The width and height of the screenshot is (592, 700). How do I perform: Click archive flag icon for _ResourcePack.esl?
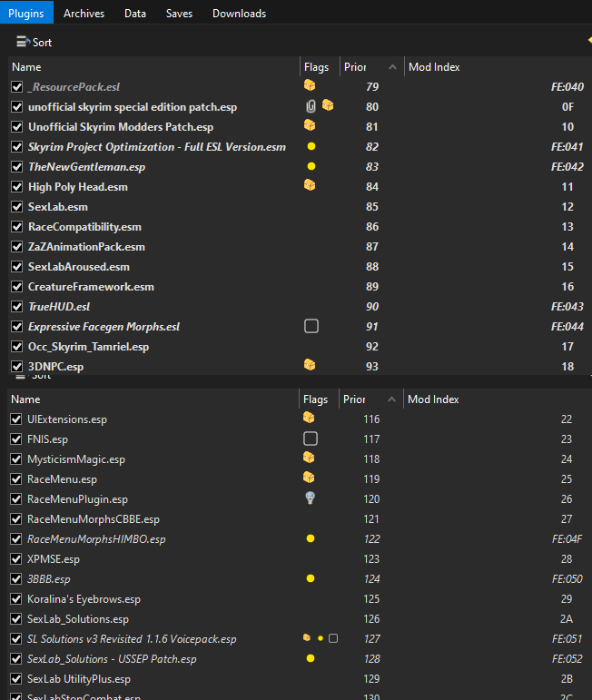(310, 84)
